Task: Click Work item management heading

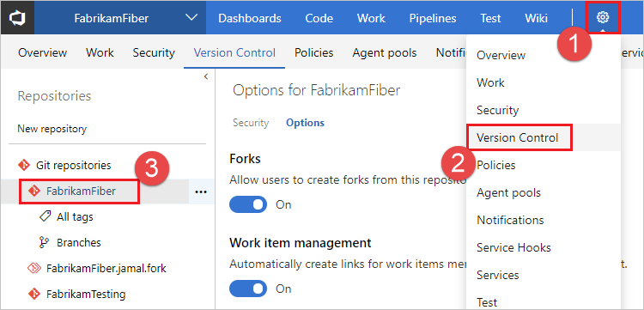Action: point(301,243)
